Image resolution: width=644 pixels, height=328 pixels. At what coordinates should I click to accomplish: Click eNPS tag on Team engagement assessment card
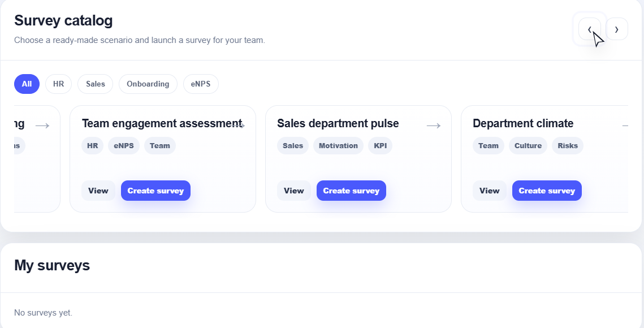coord(124,145)
